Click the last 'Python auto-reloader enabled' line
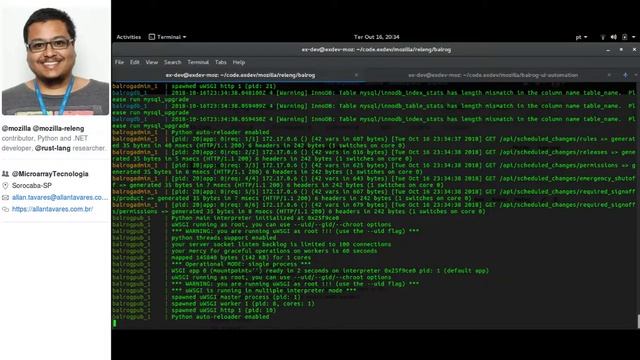 pyautogui.click(x=220, y=317)
